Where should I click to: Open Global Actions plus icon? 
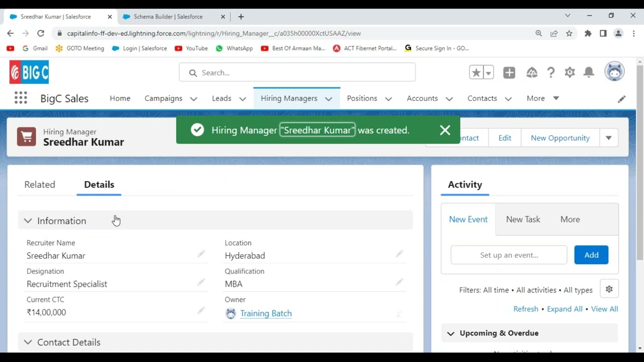click(509, 72)
